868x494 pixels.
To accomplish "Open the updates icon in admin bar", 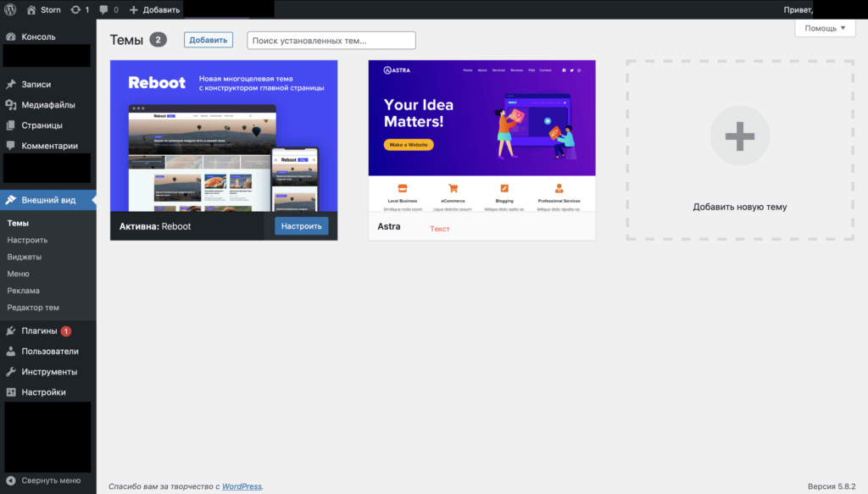I will click(75, 10).
